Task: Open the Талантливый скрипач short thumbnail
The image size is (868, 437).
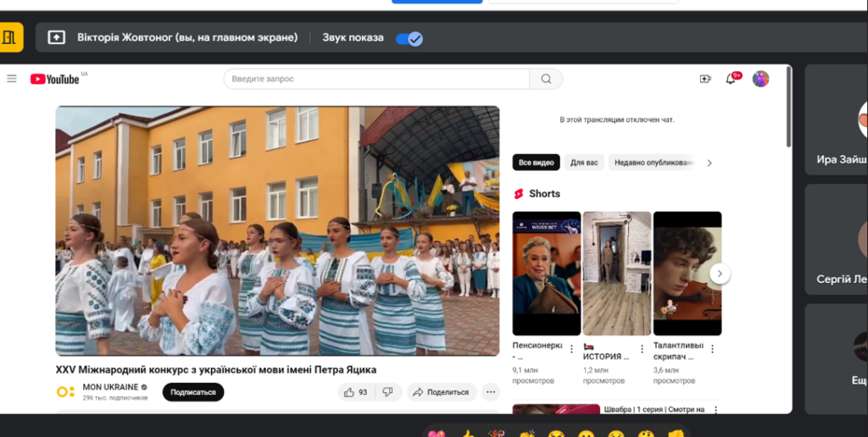Action: tap(687, 274)
